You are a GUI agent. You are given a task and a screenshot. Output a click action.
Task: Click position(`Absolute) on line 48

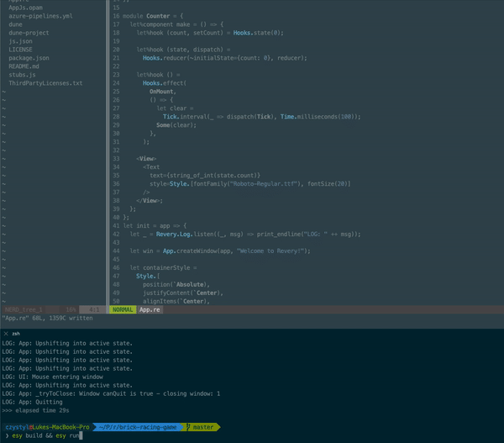coord(176,284)
